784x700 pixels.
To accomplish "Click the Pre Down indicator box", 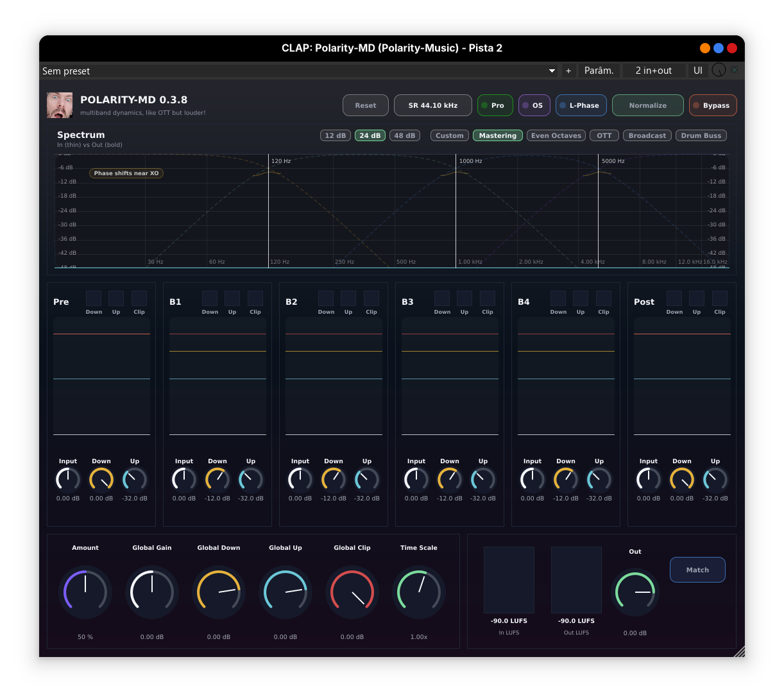I will click(x=94, y=298).
